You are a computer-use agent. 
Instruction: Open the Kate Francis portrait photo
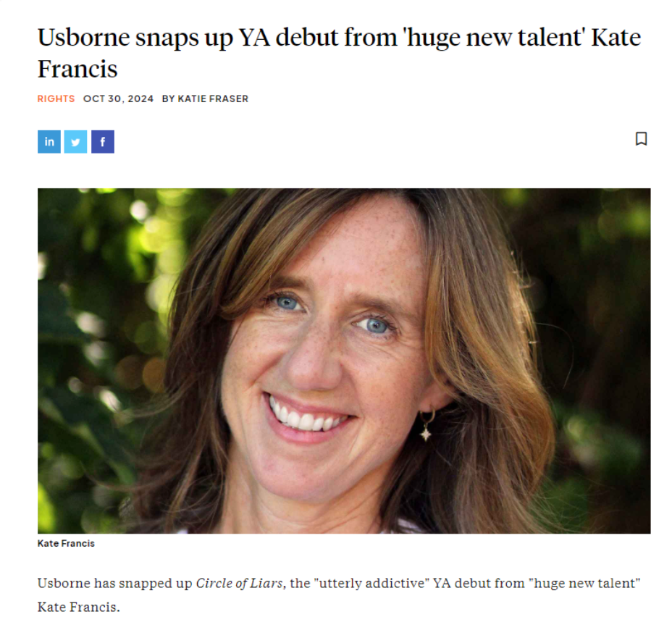[x=344, y=361]
